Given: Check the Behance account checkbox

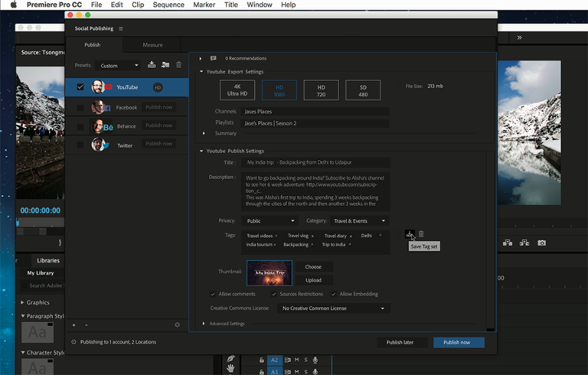Looking at the screenshot, I should tap(80, 127).
